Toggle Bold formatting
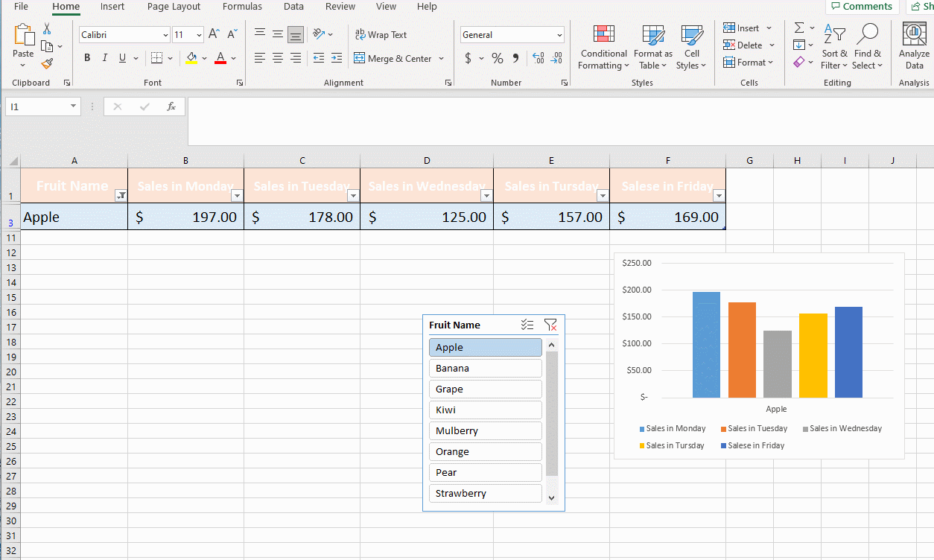Screen dimensions: 934x560 [x=87, y=58]
